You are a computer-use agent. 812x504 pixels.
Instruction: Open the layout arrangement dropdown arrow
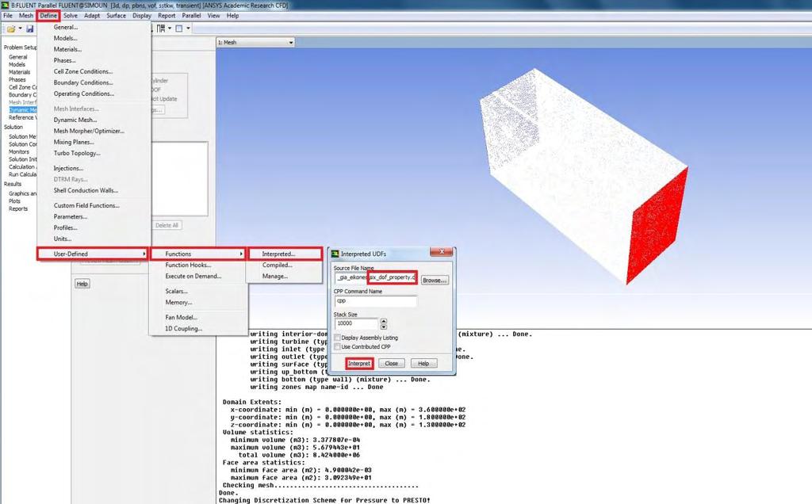point(170,29)
